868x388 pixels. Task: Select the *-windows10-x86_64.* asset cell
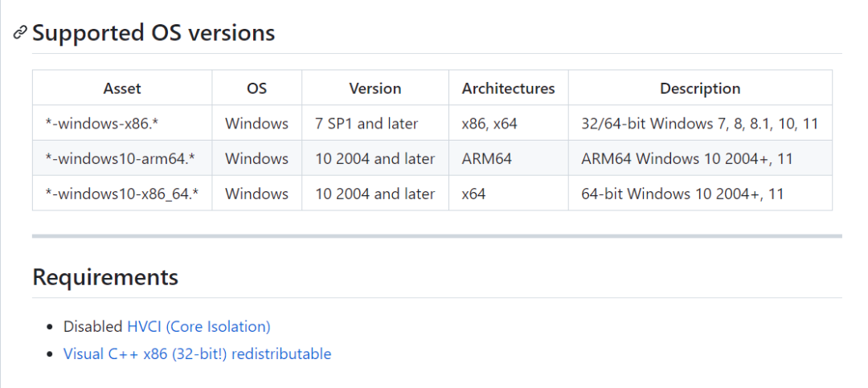[x=121, y=194]
